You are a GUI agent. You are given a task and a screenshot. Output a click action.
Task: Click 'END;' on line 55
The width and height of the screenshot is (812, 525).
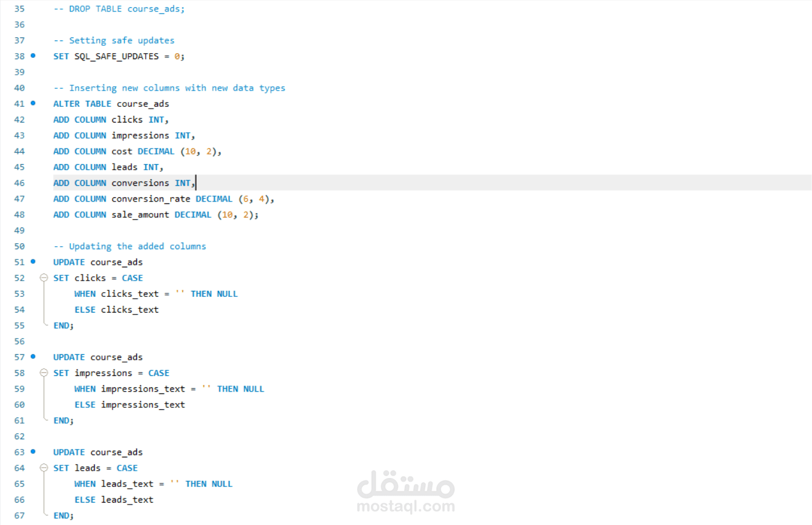click(63, 325)
